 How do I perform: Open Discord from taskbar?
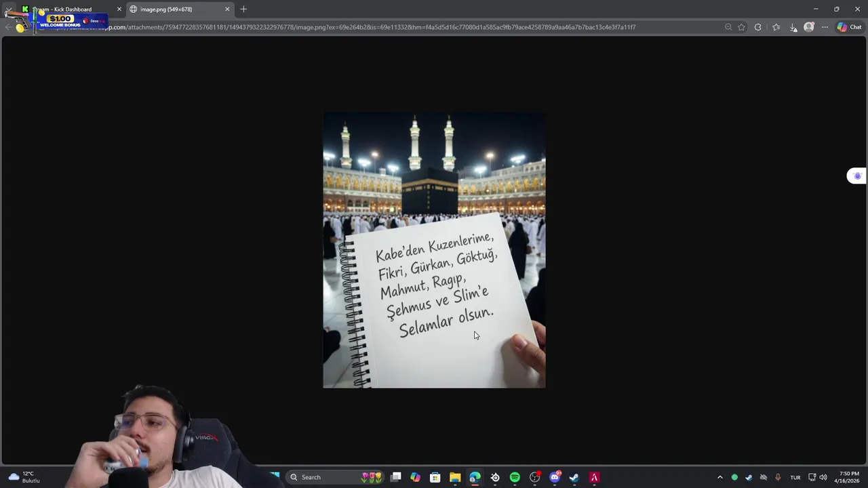pos(555,477)
